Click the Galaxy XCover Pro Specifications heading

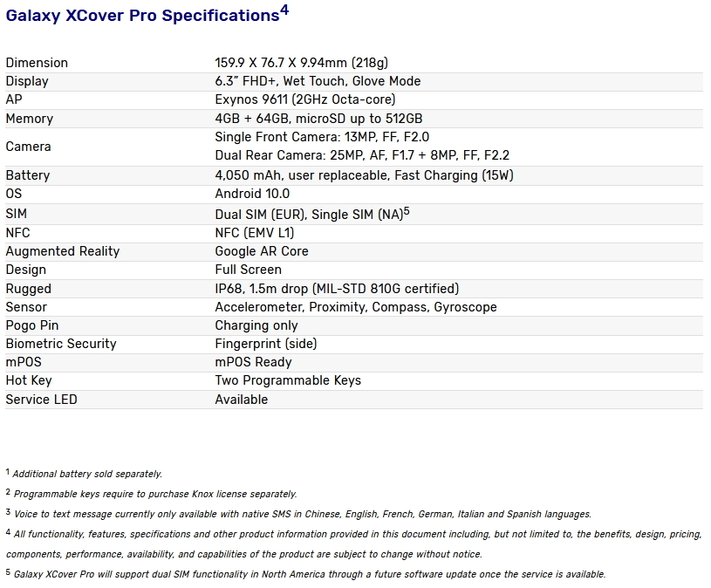(x=141, y=16)
